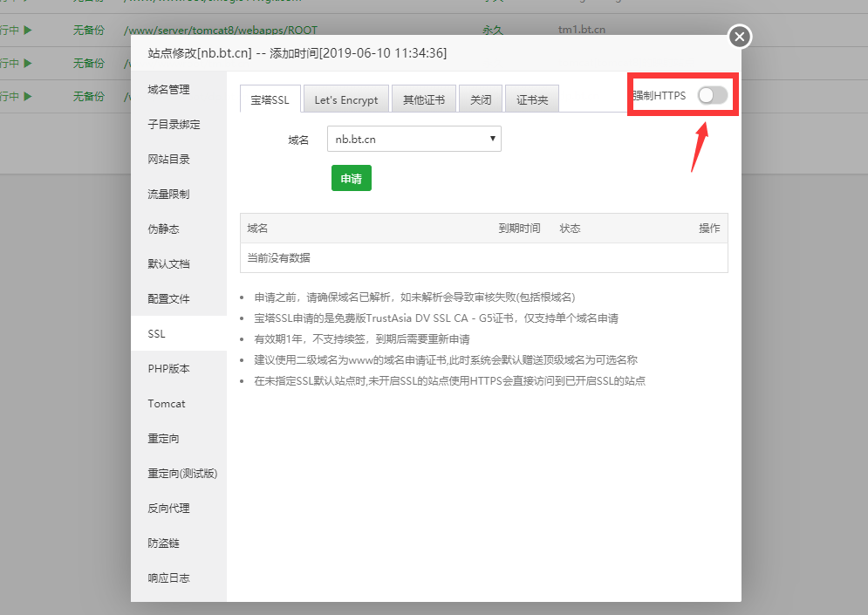Switch to the 关闭 tab
868x615 pixels.
(x=481, y=99)
